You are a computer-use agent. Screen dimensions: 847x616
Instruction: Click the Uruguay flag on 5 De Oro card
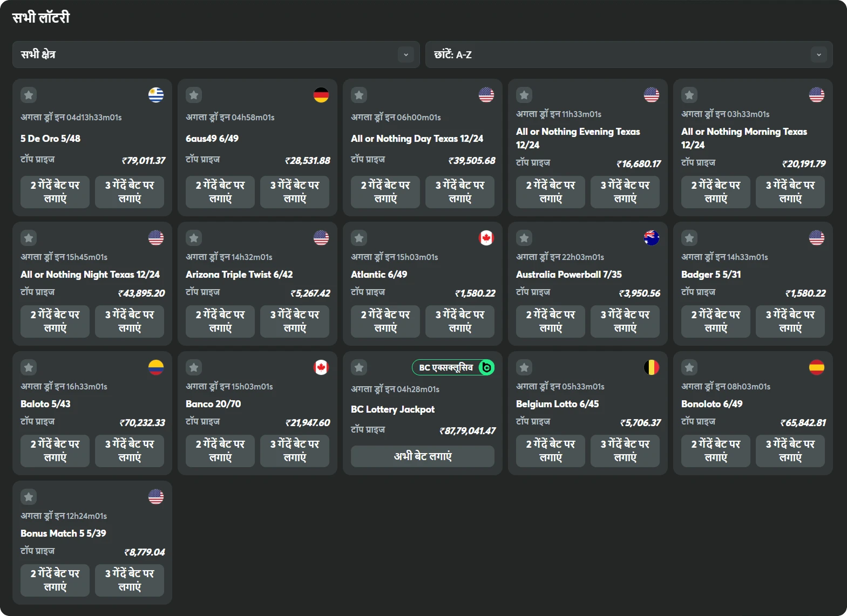pos(156,95)
